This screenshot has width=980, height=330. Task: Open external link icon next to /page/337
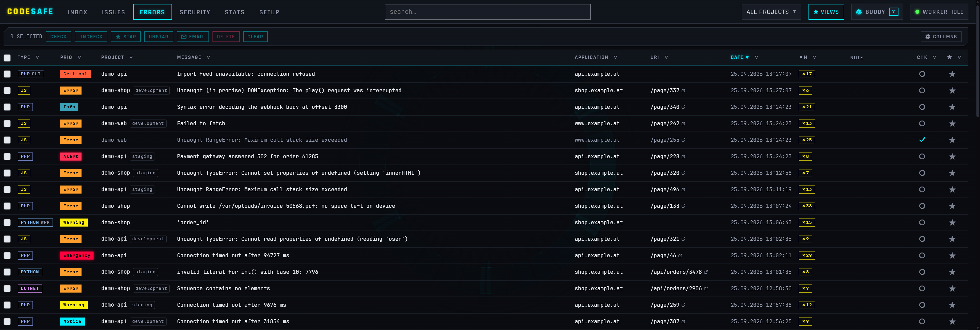683,91
